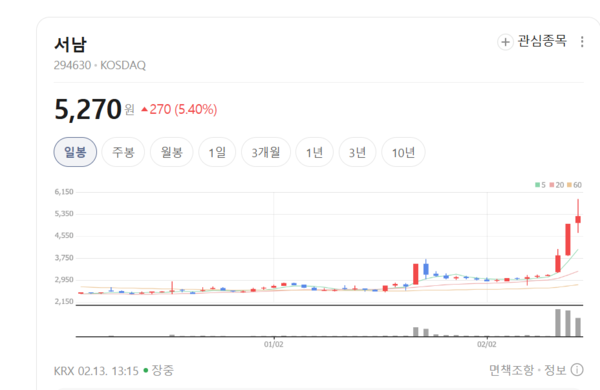Viewport: 600px width, 390px height.
Task: Click the 5,350 y-axis label
Action: click(64, 214)
